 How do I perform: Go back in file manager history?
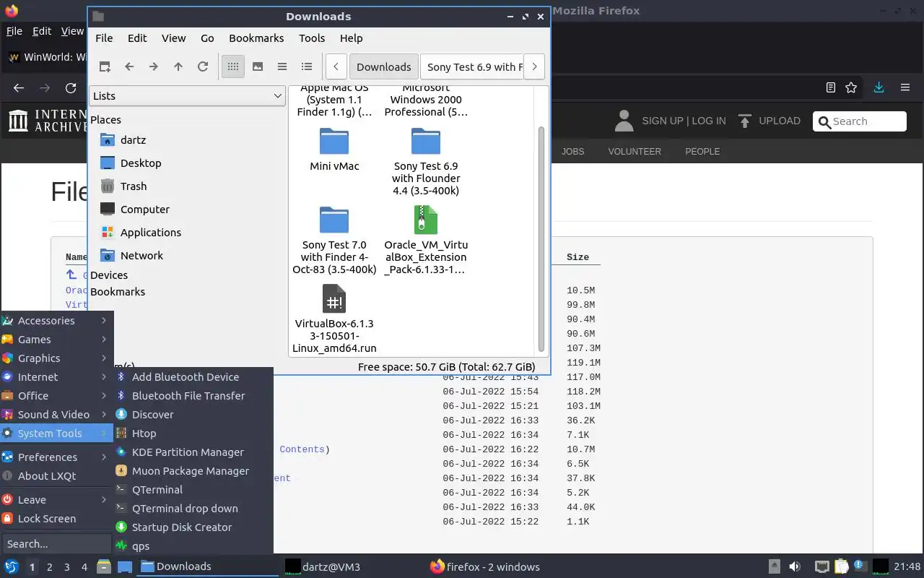pyautogui.click(x=129, y=66)
